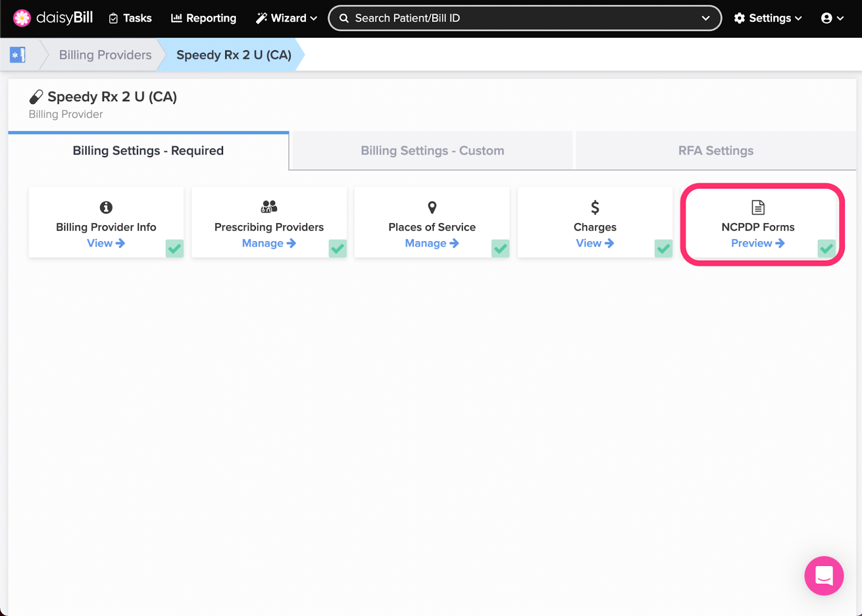Switch to the RFA Settings tab
Image resolution: width=862 pixels, height=616 pixels.
(x=716, y=151)
